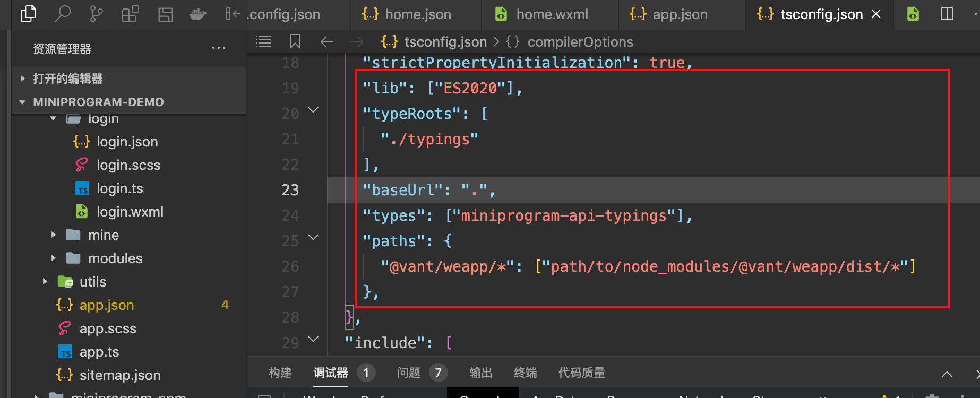Collapse sidebar with arrow-bar icon
The image size is (980, 398).
pyautogui.click(x=233, y=14)
